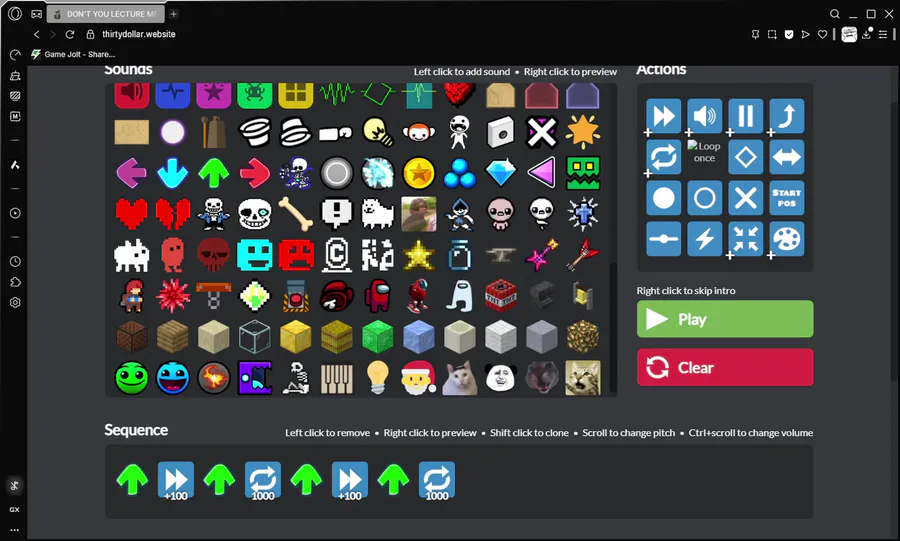Go back to the previous page
Image resolution: width=900 pixels, height=541 pixels.
36,34
